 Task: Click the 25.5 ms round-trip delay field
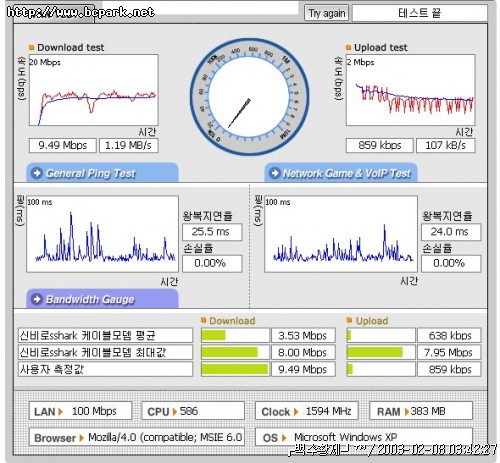(212, 232)
